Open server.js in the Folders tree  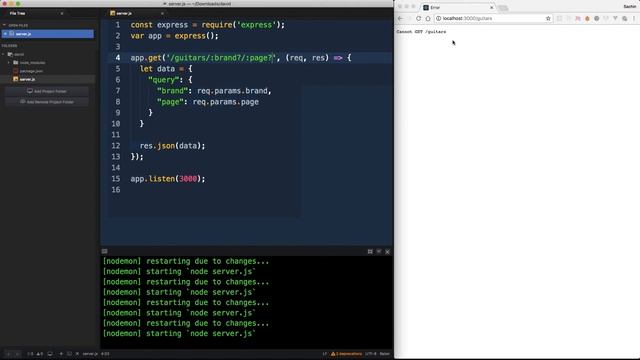(27, 79)
